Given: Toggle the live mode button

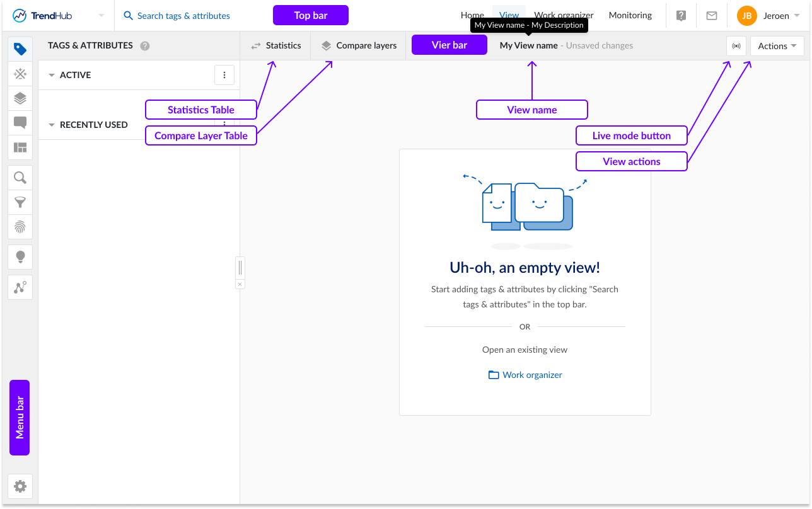Looking at the screenshot, I should (736, 46).
